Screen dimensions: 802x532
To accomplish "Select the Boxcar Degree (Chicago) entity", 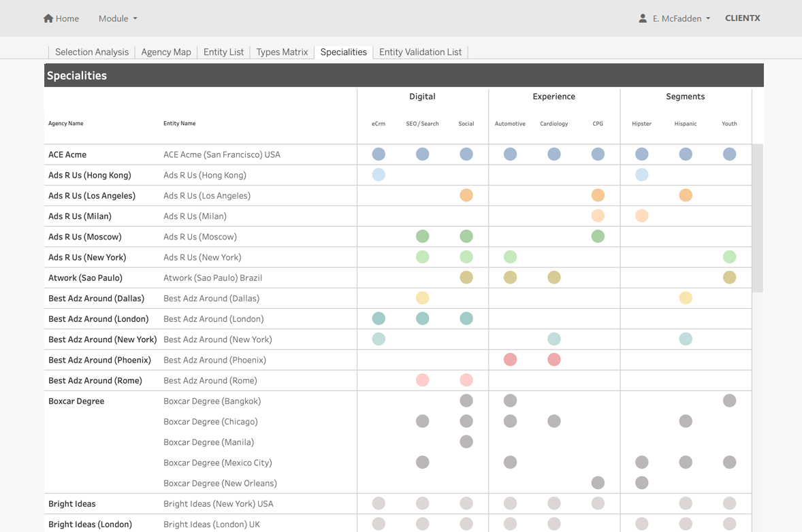I will tap(211, 422).
